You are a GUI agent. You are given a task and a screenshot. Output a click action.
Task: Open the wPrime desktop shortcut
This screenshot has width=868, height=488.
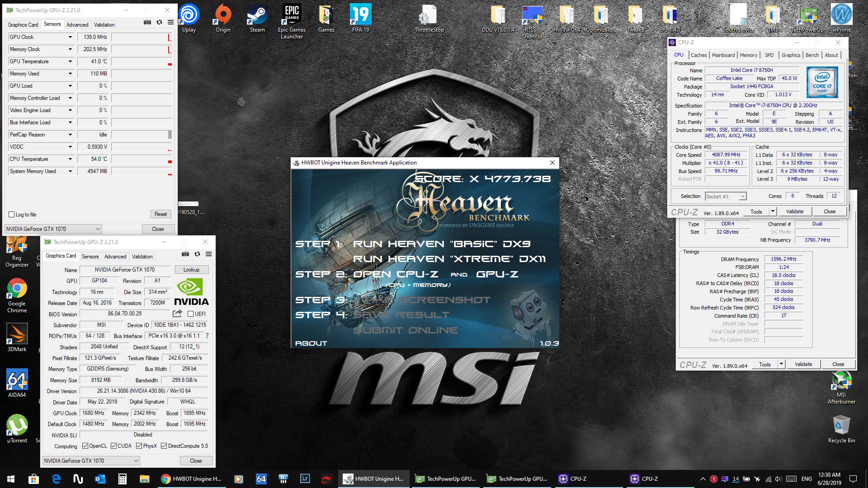[841, 18]
